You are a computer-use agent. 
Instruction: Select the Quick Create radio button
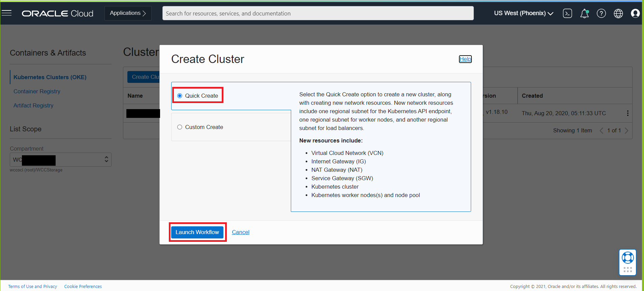point(180,96)
